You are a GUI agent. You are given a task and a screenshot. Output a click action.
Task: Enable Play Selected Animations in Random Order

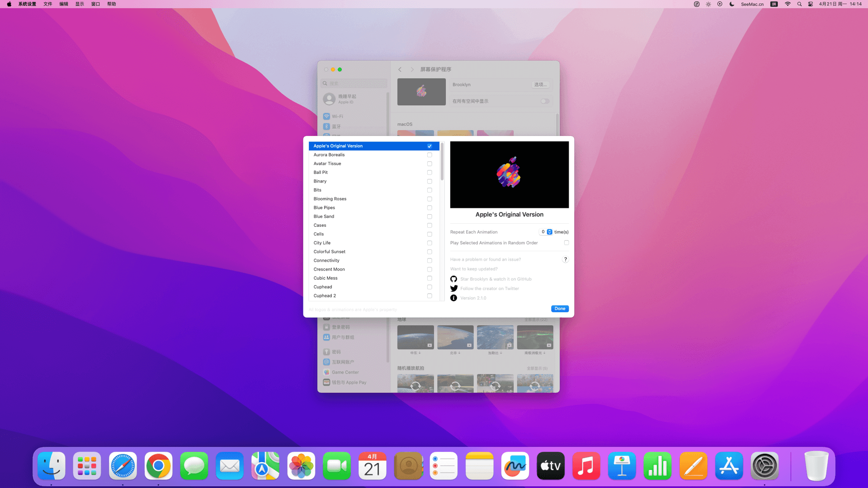(x=566, y=243)
